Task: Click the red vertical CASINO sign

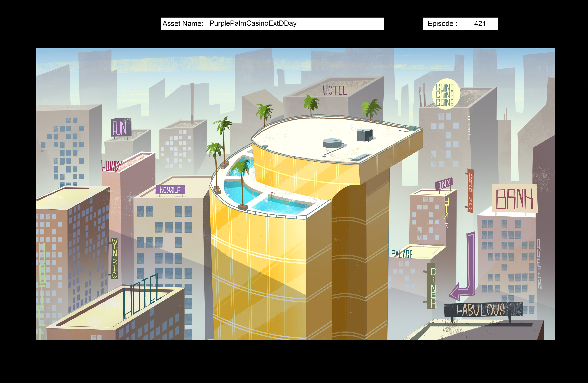Action: (x=470, y=191)
